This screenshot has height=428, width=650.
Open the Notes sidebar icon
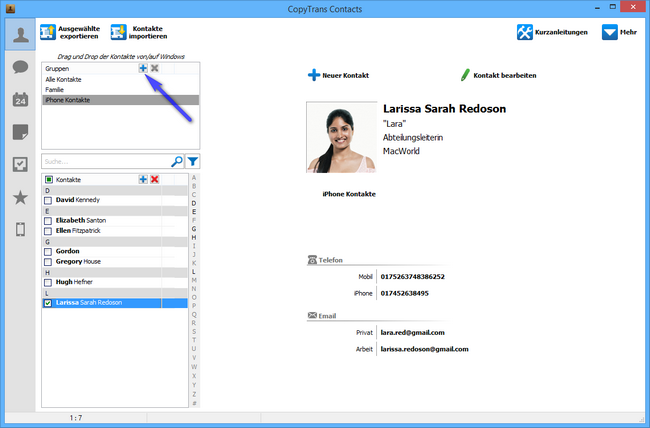pyautogui.click(x=19, y=132)
